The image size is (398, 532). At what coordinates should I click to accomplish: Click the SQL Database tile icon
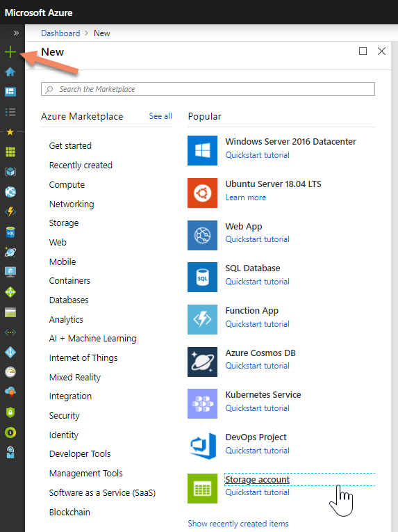(202, 277)
